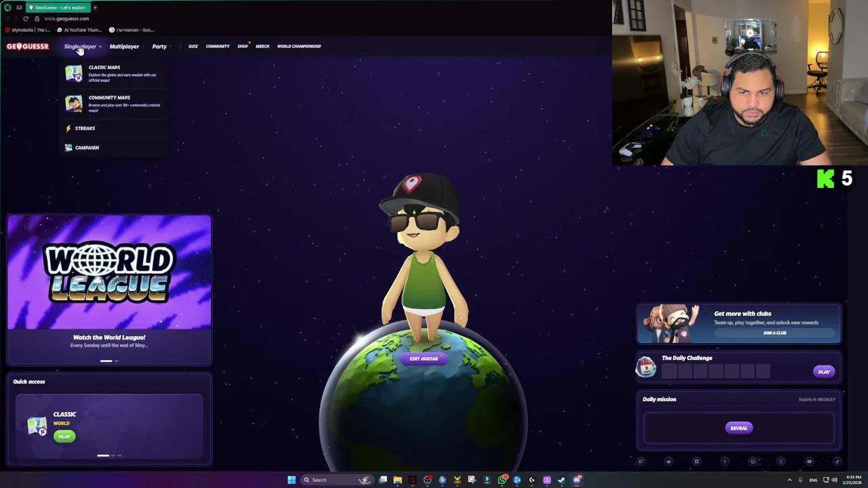The image size is (868, 488).
Task: Click the taskbar Search box
Action: click(x=337, y=480)
